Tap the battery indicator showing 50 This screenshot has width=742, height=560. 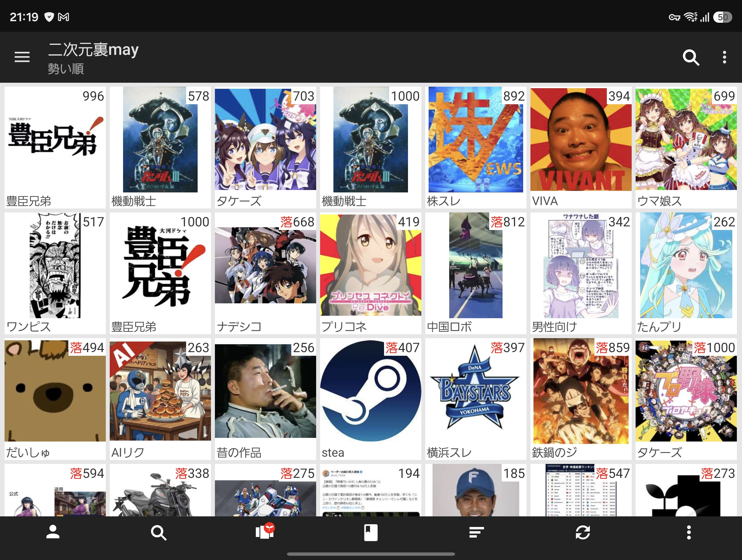[x=723, y=17]
